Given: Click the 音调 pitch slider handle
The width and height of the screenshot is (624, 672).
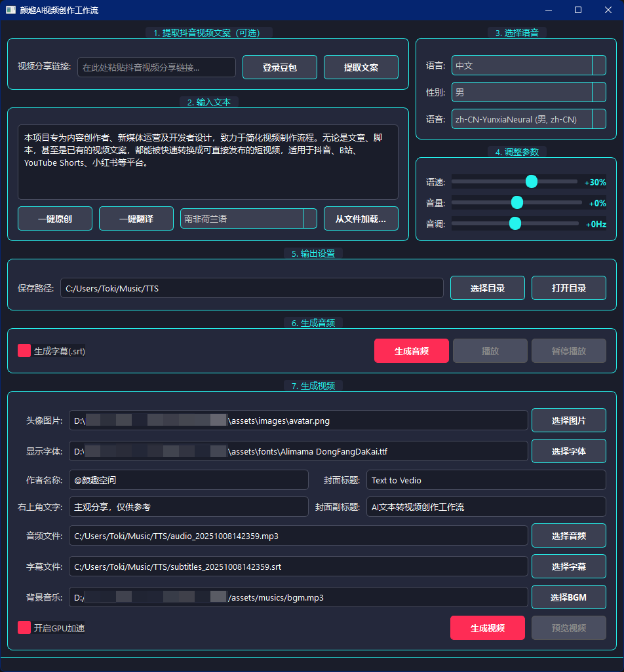Looking at the screenshot, I should [515, 223].
